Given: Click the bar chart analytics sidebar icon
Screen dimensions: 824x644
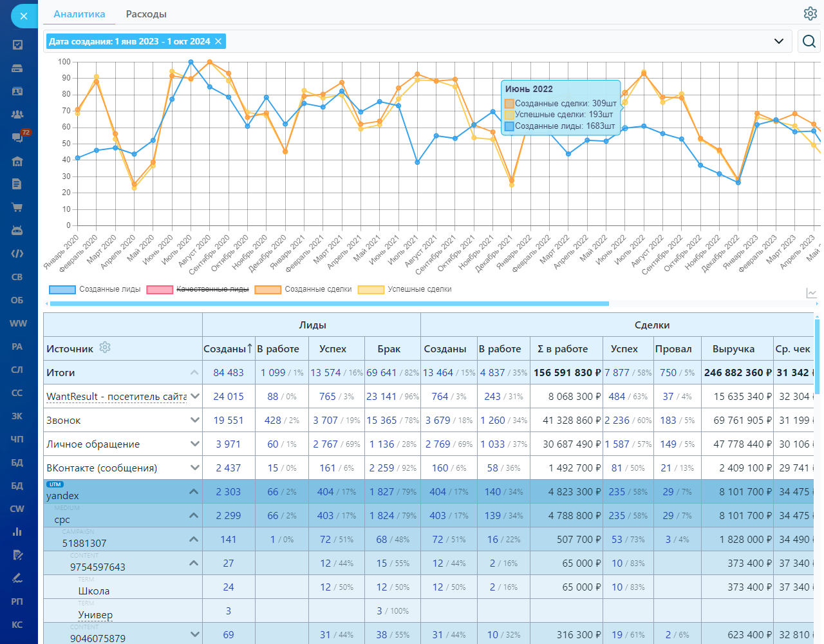Looking at the screenshot, I should tap(17, 532).
